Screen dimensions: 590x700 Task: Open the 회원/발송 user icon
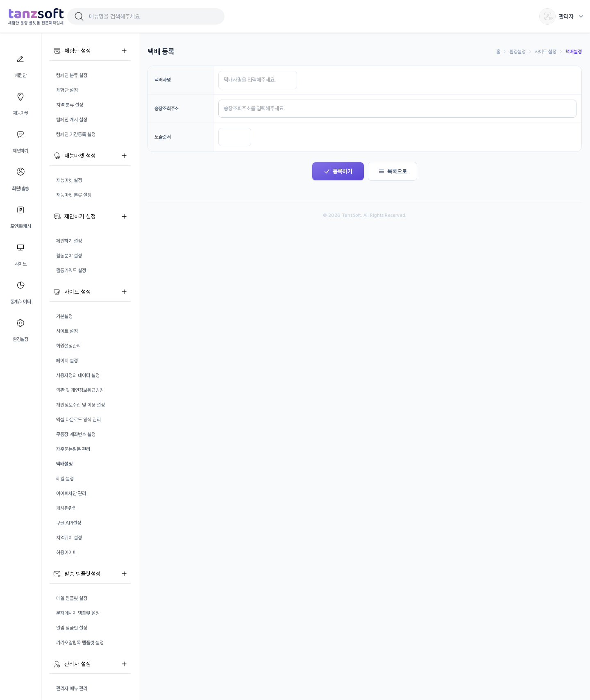20,172
